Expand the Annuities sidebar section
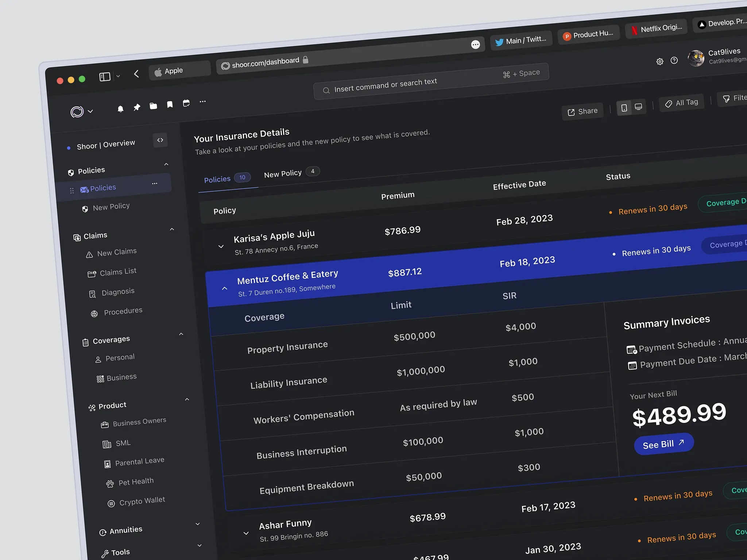747x560 pixels. coord(198,524)
